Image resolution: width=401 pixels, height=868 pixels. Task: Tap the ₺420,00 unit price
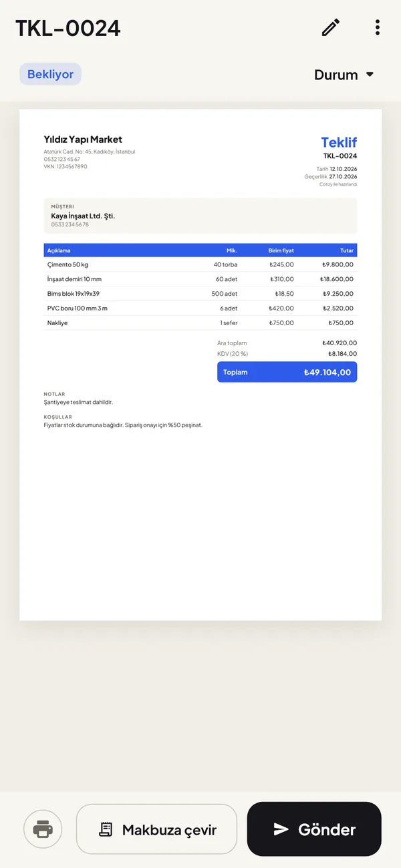click(281, 308)
